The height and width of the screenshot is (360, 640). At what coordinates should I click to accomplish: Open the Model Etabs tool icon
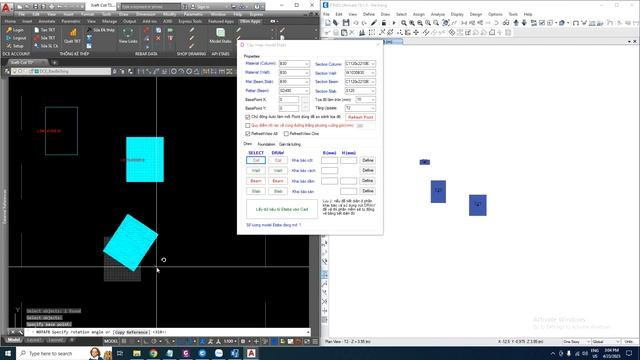[220, 33]
